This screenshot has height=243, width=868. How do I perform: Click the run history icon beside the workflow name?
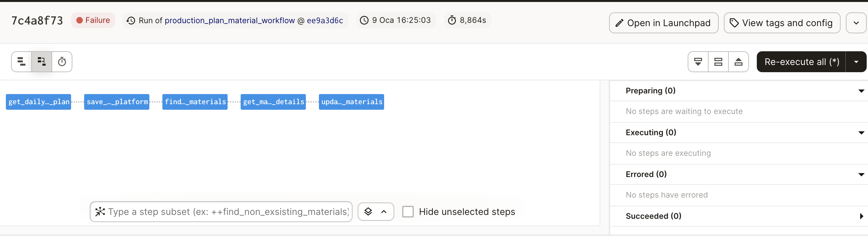[x=131, y=20]
